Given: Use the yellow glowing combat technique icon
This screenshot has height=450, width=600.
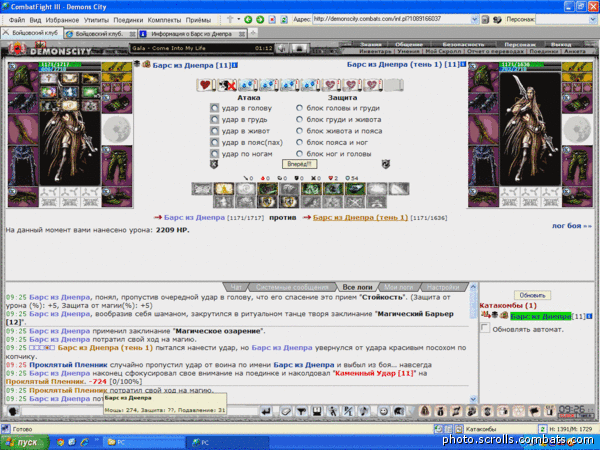Looking at the screenshot, I should tap(223, 189).
